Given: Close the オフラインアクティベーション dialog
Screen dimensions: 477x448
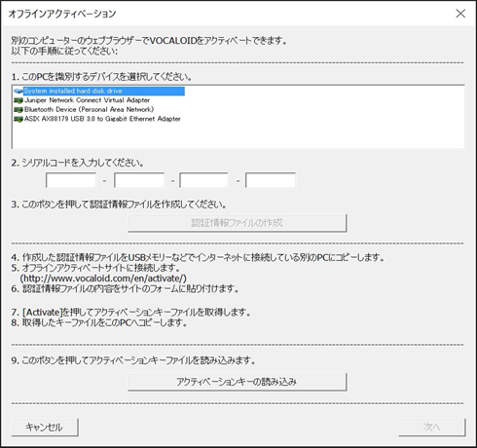Looking at the screenshot, I should coord(460,14).
